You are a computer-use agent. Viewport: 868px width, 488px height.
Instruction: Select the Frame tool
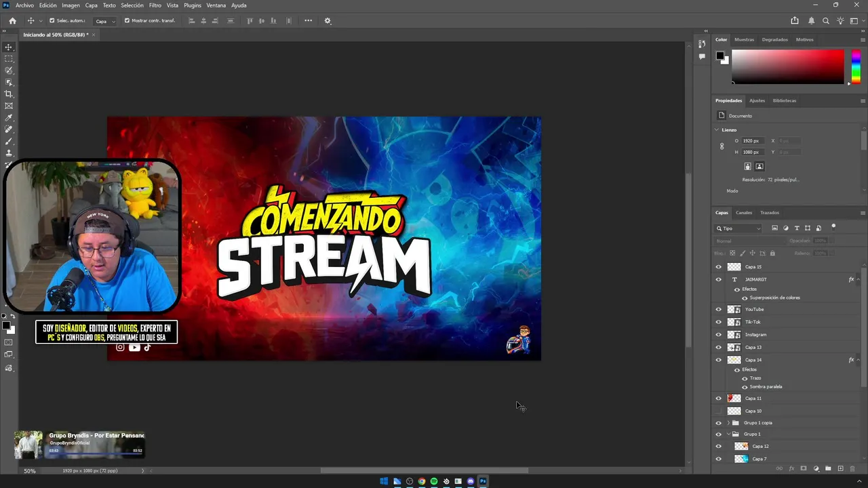coord(9,106)
